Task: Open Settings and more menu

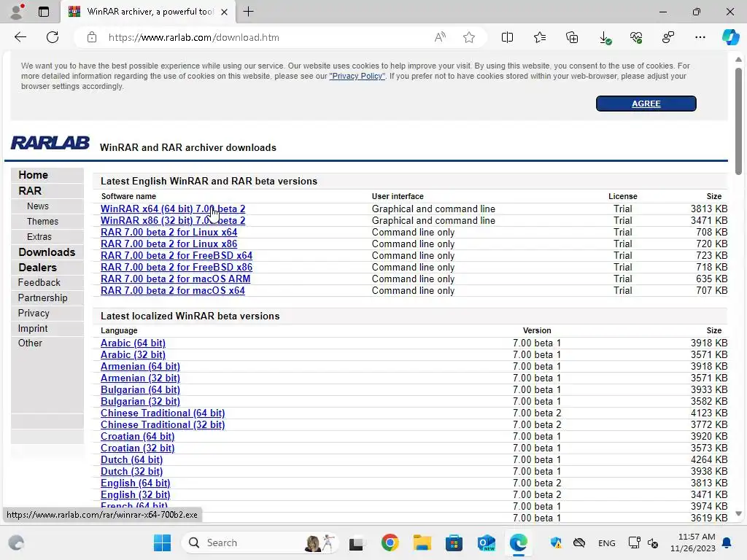Action: 700,37
